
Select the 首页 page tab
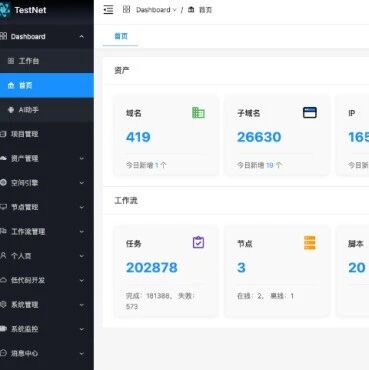point(121,36)
